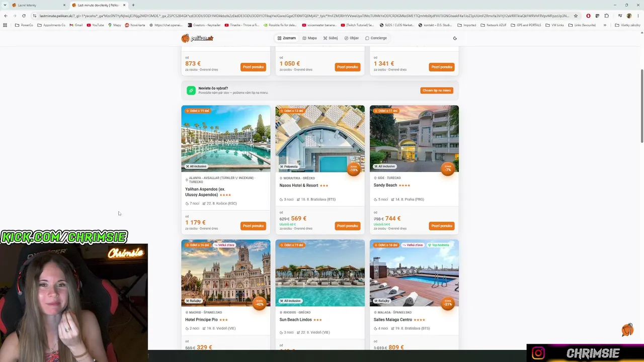View offer for 1 050 € deal

click(x=348, y=67)
